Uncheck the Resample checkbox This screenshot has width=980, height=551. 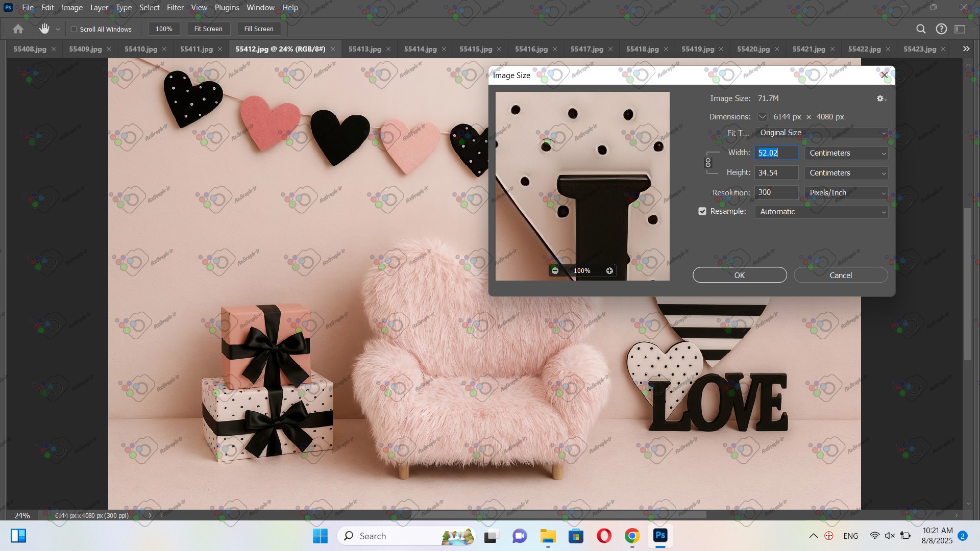point(702,211)
